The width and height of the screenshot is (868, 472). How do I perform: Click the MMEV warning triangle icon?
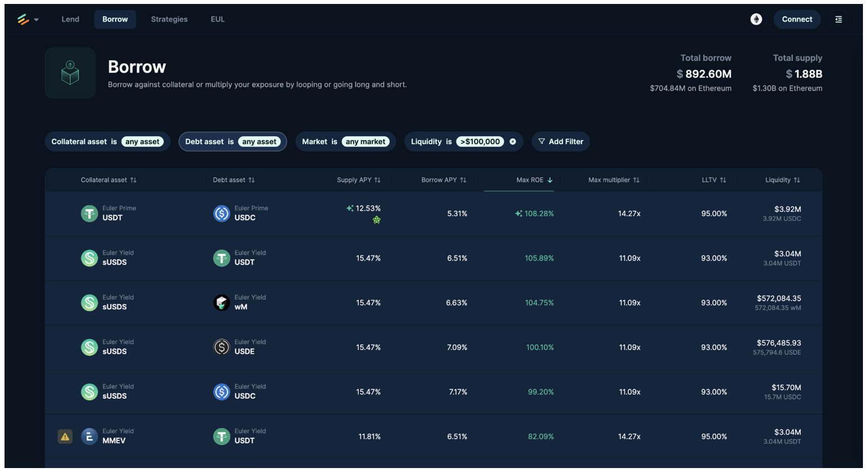coord(65,437)
